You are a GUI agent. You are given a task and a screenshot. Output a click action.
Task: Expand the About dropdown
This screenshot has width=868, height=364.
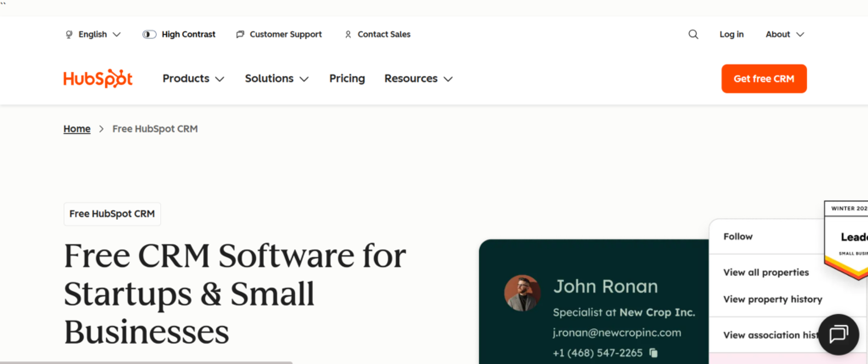click(x=784, y=35)
